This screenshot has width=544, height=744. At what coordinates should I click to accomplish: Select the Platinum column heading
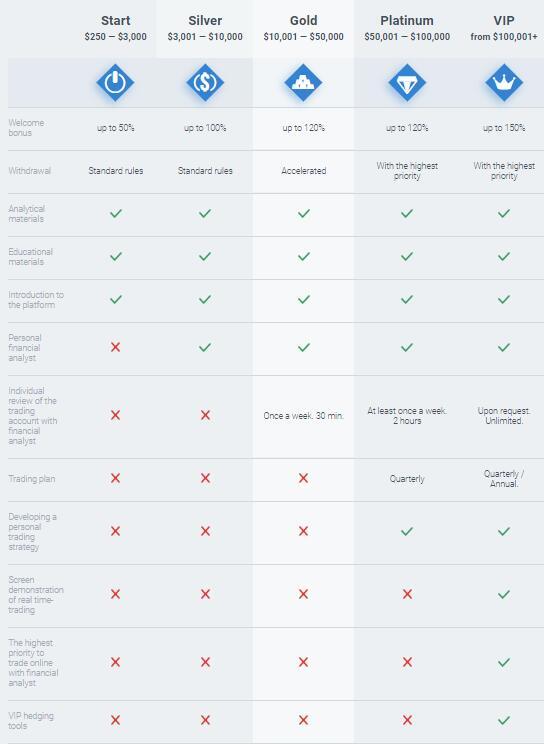[407, 20]
